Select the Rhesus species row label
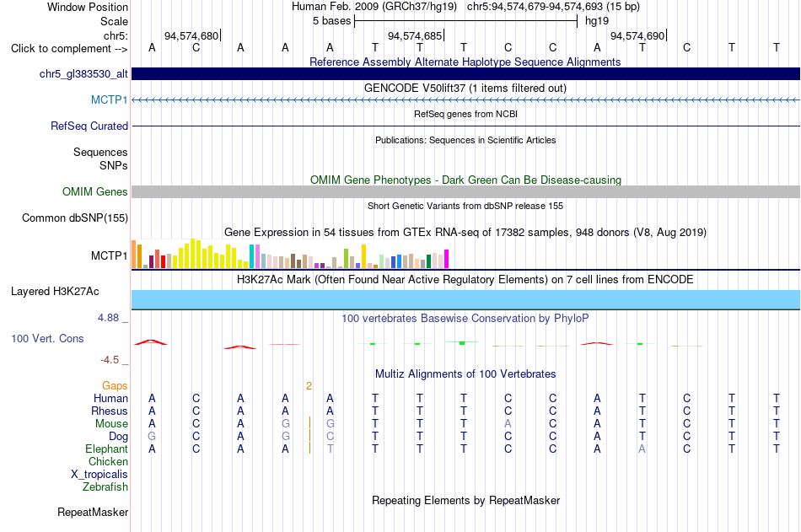 point(110,411)
